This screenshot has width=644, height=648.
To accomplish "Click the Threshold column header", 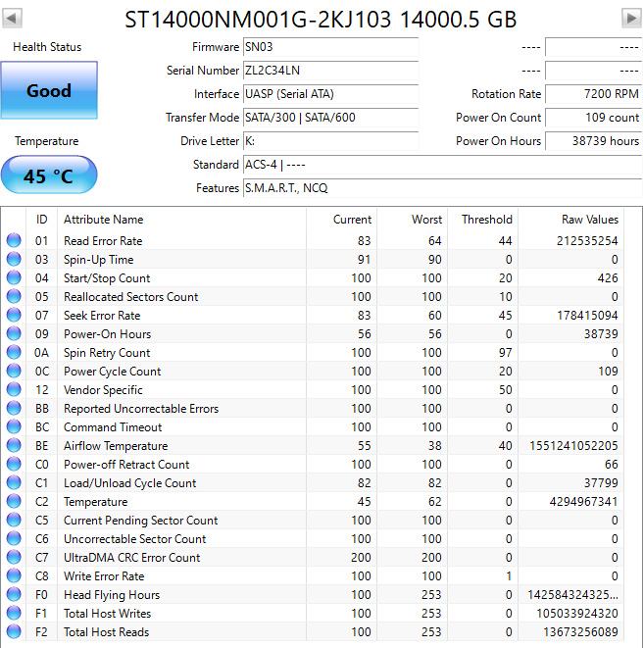I will [486, 220].
